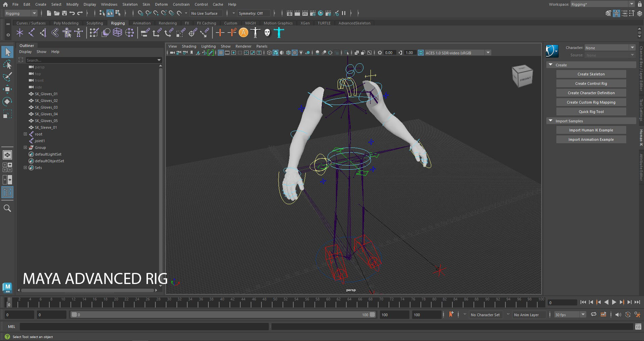Screen dimensions: 644x341
Task: Click the Create Skeleton button
Action: 591,74
